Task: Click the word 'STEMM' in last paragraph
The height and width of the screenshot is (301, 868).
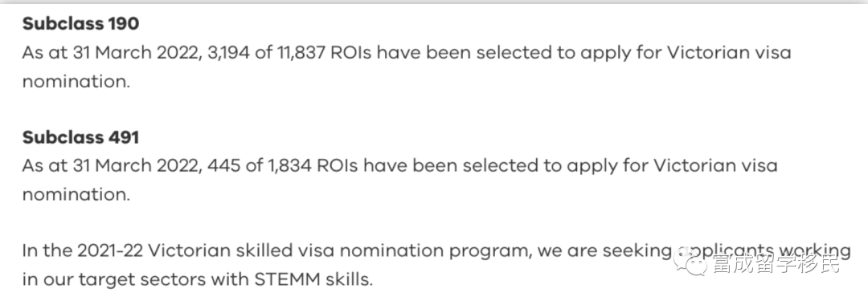Action: pos(287,279)
